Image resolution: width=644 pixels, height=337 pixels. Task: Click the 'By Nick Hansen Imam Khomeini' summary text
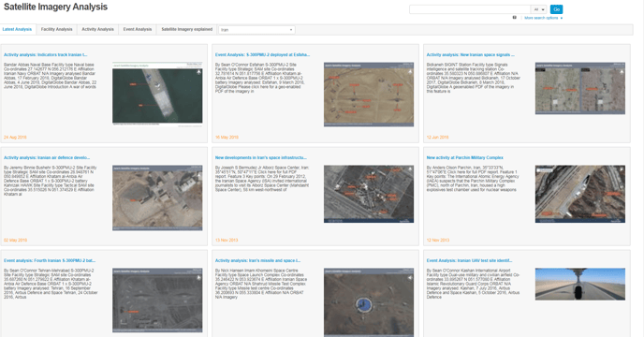tap(261, 284)
